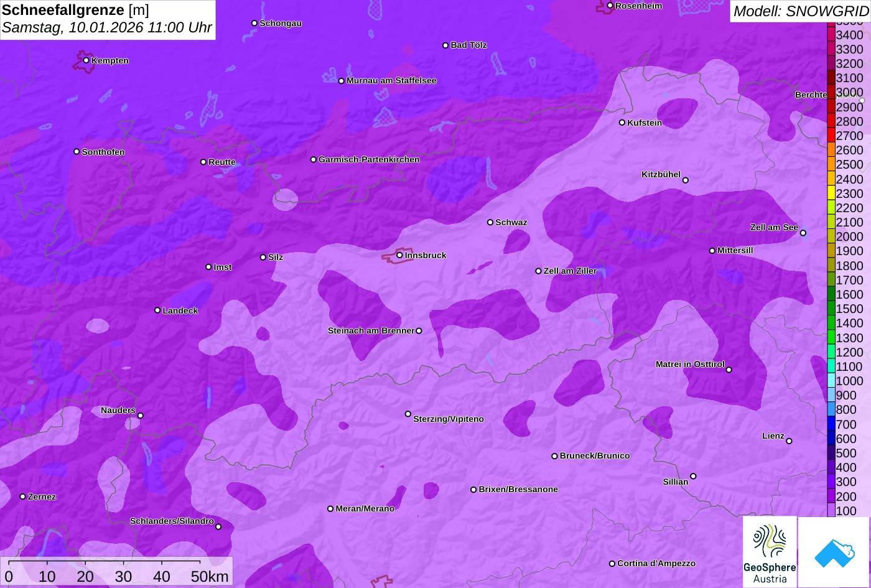Pick the 1200 m legend color swatch
Screen dimensions: 871x588
[x=831, y=352]
